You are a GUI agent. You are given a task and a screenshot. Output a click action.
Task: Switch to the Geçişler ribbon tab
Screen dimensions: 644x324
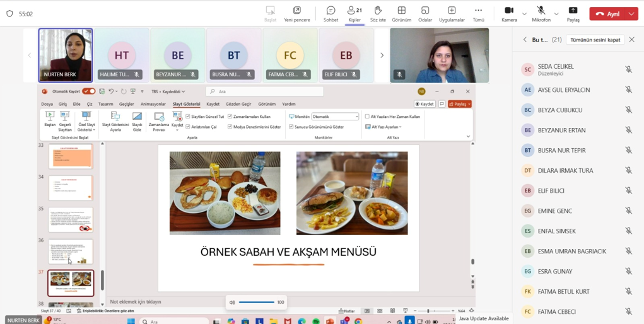(127, 104)
